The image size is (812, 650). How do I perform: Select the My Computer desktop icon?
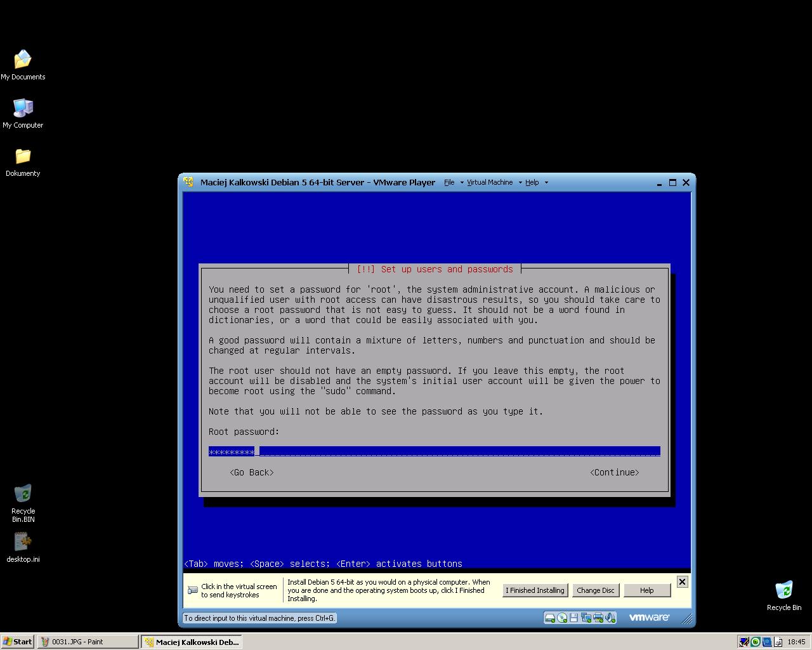point(23,113)
